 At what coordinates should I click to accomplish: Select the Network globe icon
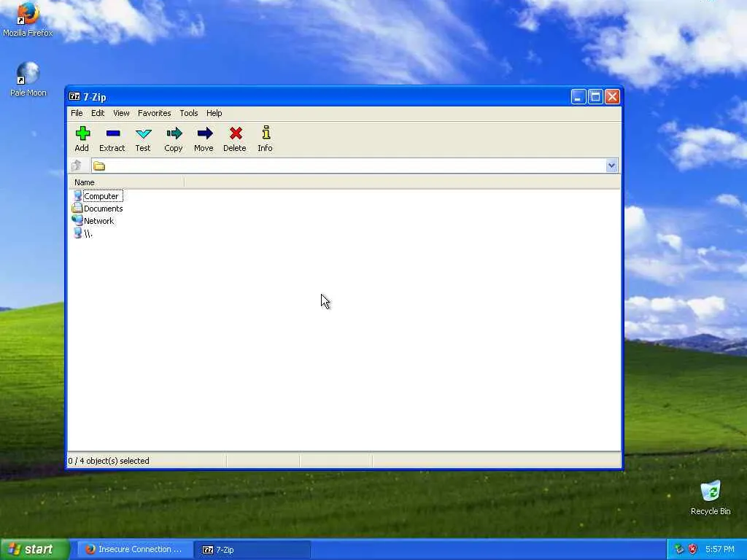(x=77, y=220)
